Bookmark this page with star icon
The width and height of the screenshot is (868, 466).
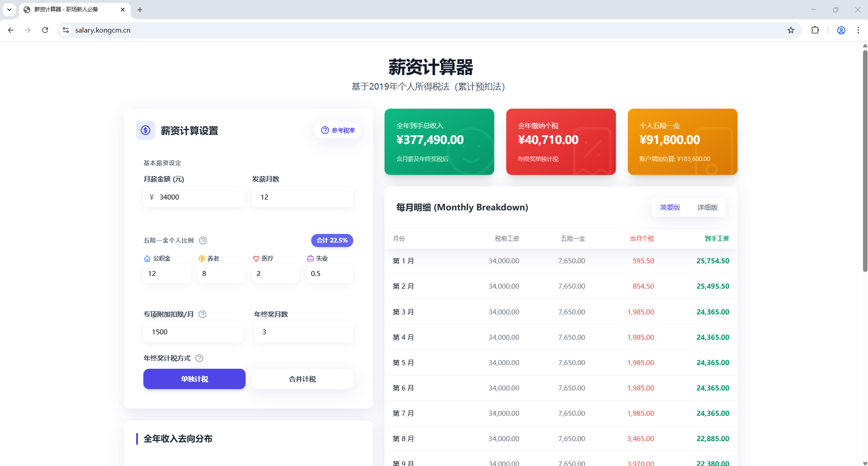791,30
